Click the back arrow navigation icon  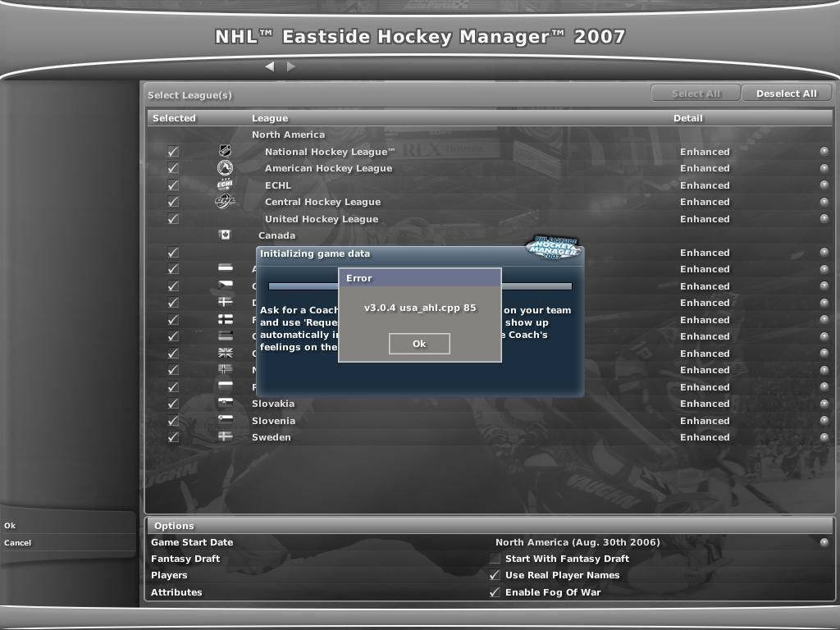click(x=269, y=66)
